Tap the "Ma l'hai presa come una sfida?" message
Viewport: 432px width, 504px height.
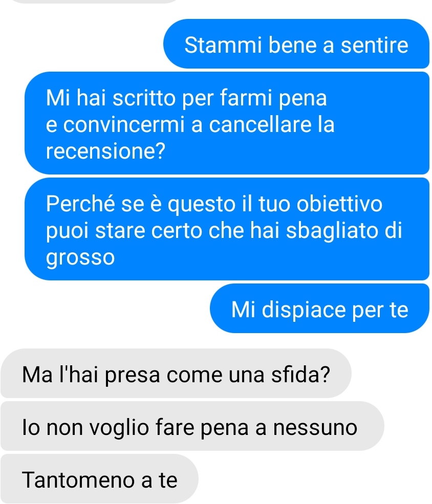pos(176,374)
